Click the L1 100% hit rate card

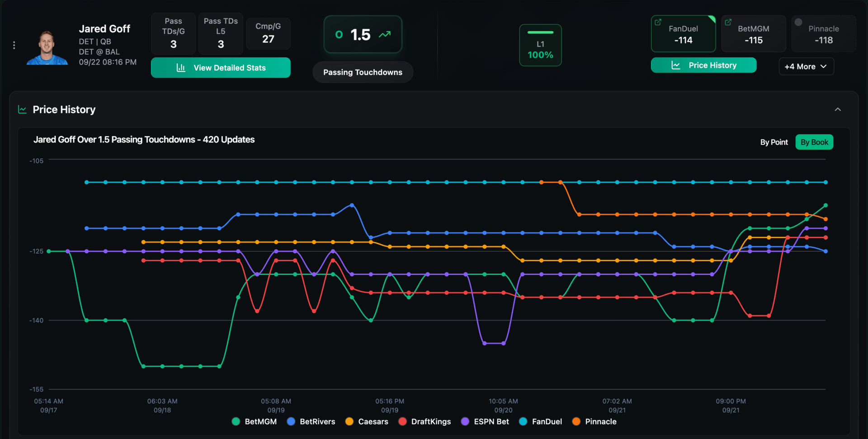[x=540, y=45]
